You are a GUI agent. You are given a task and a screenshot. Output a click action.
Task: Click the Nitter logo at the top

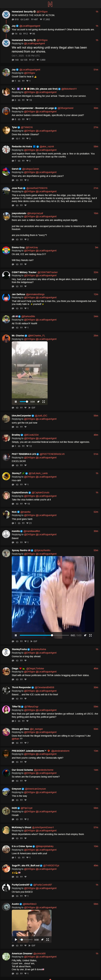(x=50, y=4)
